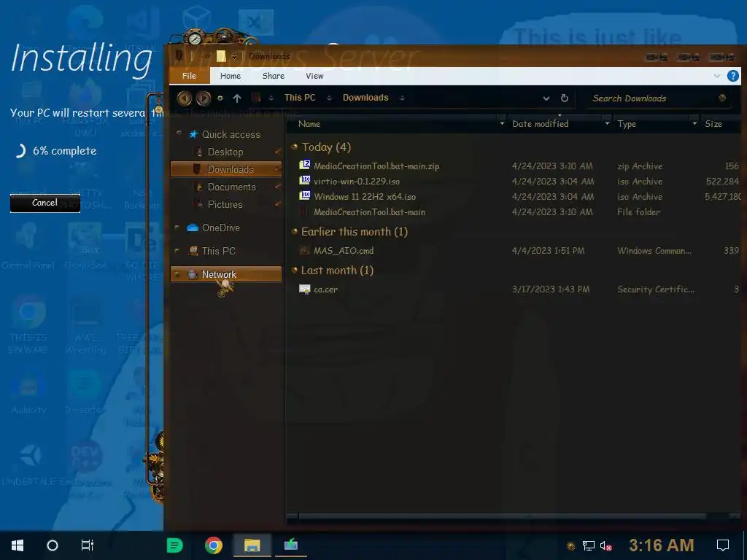Go back with the Explorer back arrow

click(x=185, y=98)
